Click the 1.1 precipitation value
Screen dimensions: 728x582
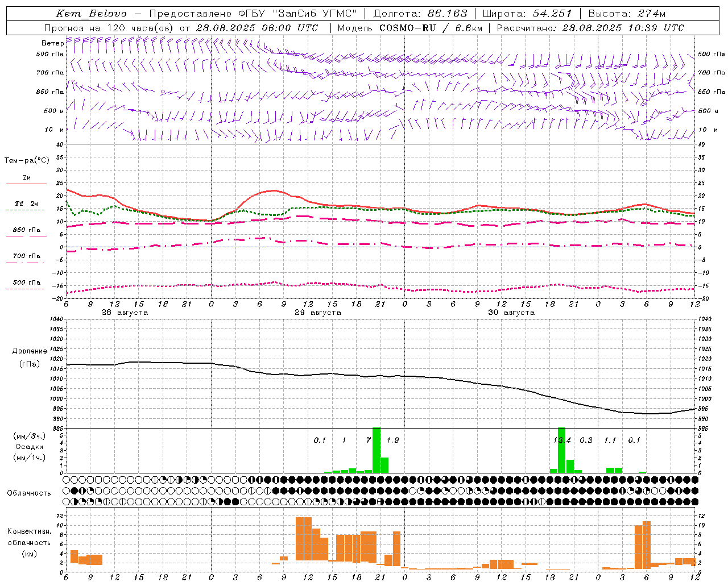pos(610,440)
